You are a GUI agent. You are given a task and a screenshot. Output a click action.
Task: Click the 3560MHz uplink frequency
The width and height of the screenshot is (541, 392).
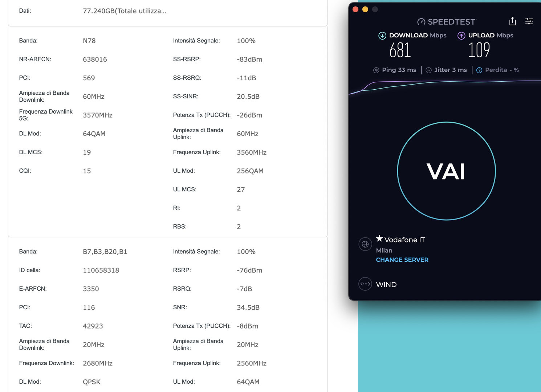tap(252, 152)
